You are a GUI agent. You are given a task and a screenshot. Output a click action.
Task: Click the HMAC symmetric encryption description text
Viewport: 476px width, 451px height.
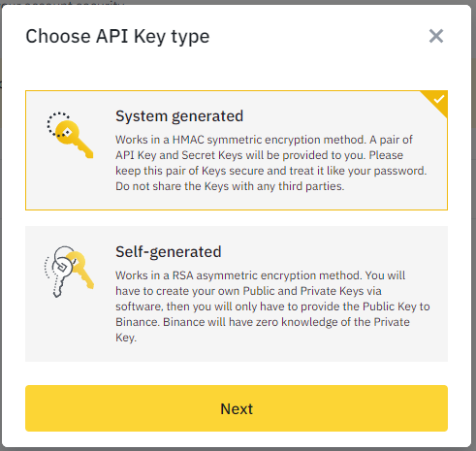pyautogui.click(x=271, y=163)
